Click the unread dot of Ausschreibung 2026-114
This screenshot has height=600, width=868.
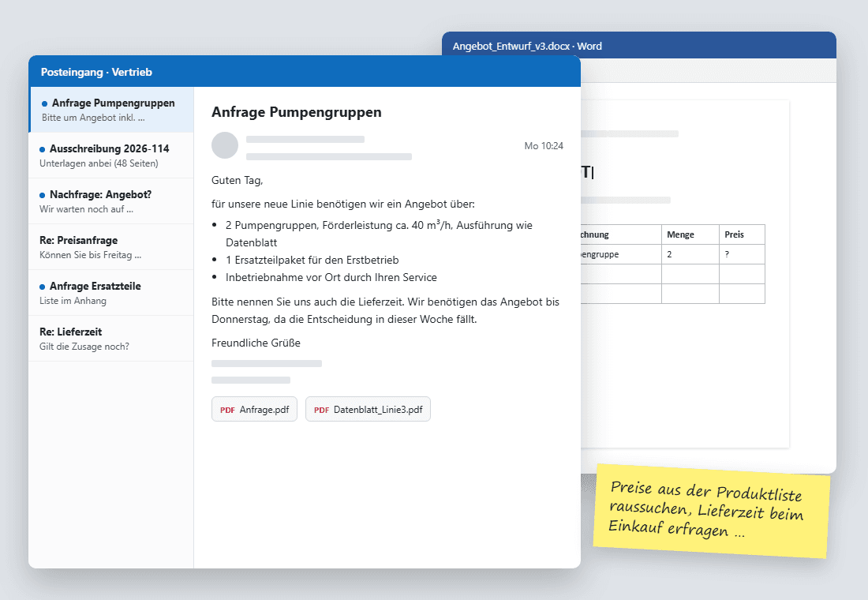pyautogui.click(x=42, y=149)
